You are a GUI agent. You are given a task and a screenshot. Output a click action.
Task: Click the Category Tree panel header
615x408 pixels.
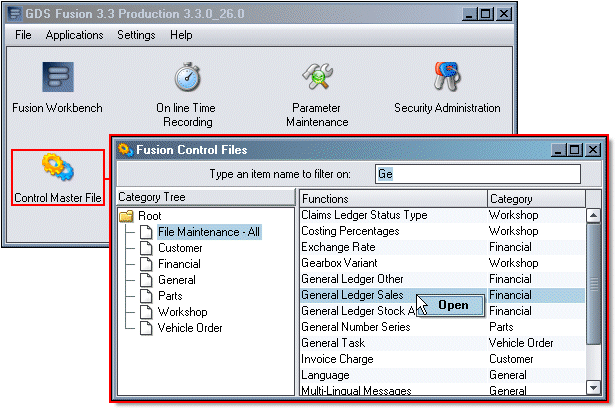206,197
